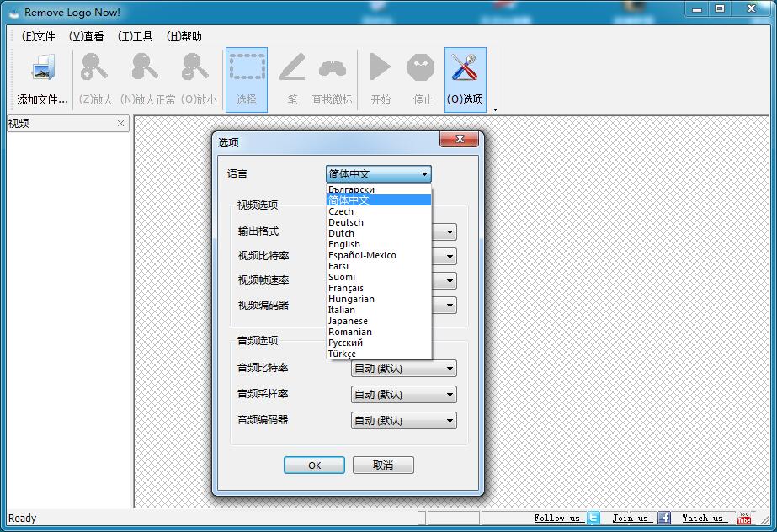Click the Ready status bar text
Screen dimensions: 777x532
click(x=22, y=519)
